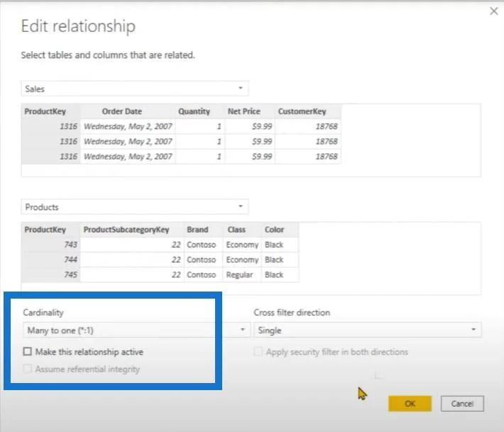Click the Cross filter direction label

[x=292, y=313]
